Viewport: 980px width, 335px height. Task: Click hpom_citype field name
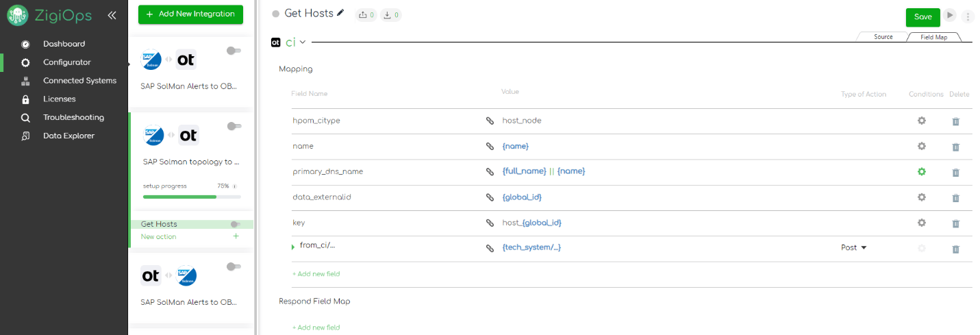coord(316,121)
